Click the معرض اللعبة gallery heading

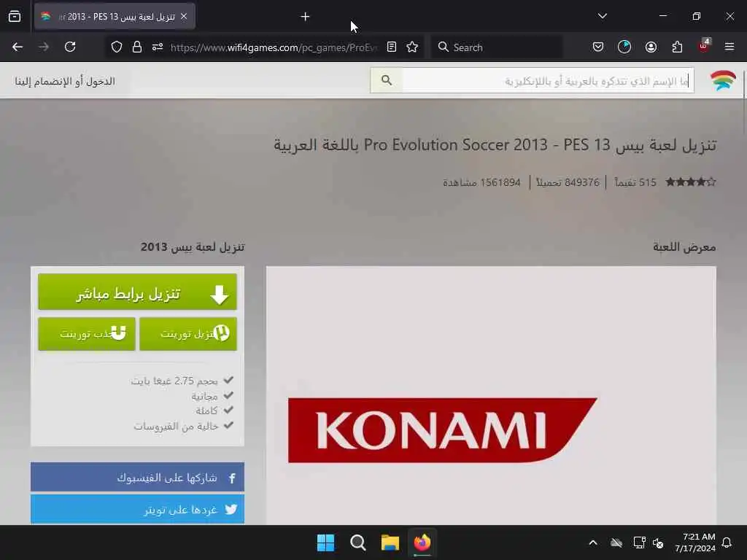pos(684,247)
